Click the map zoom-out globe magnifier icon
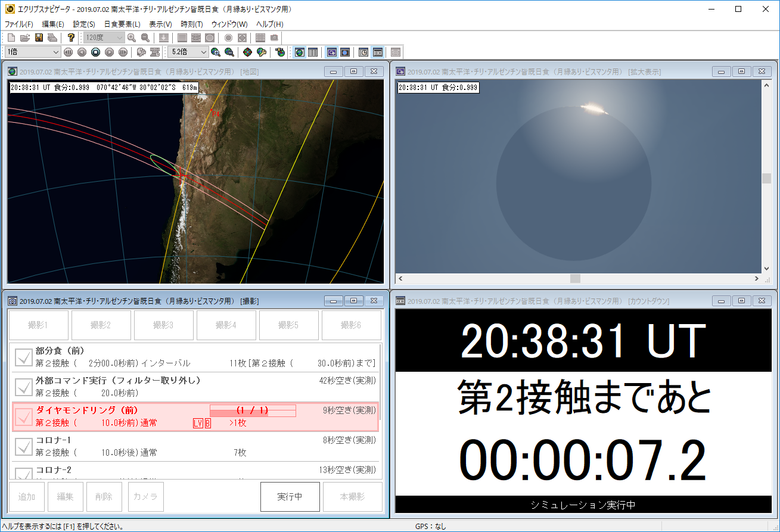 229,52
